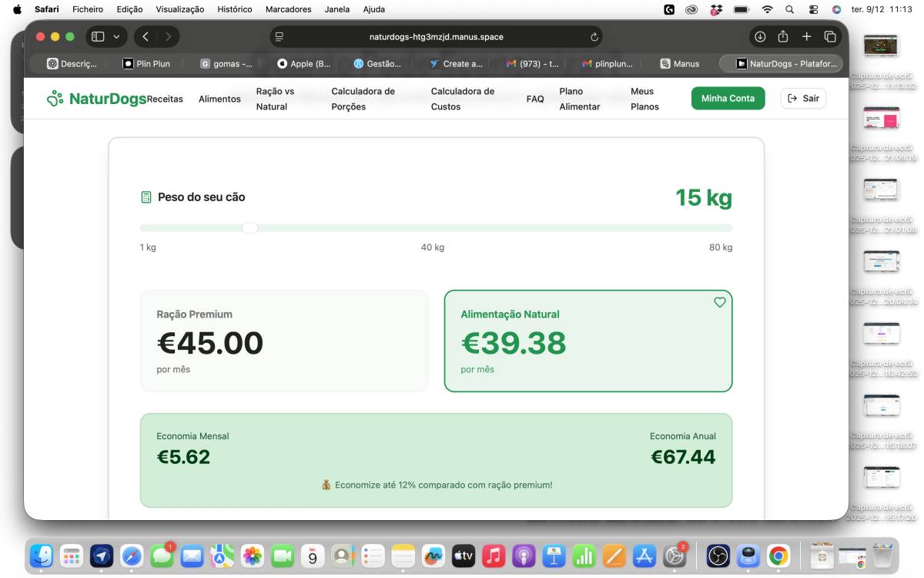Go forward in Safari history
This screenshot has height=578, width=924.
click(x=168, y=36)
